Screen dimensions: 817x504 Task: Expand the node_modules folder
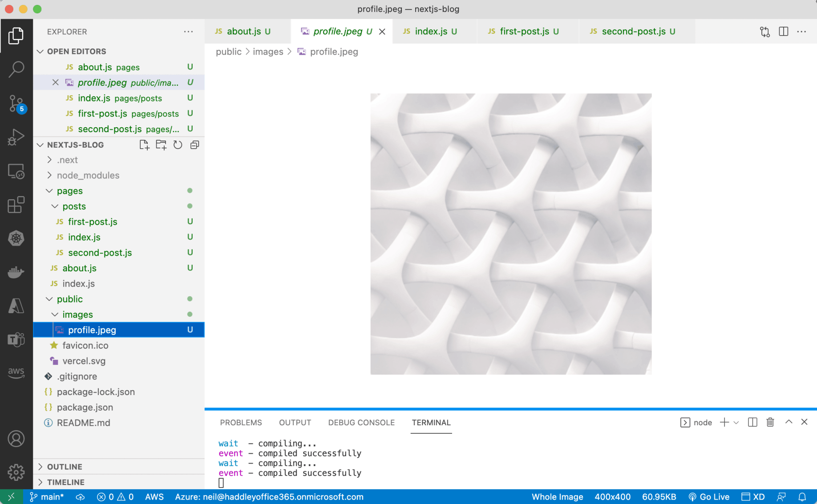[x=88, y=175]
